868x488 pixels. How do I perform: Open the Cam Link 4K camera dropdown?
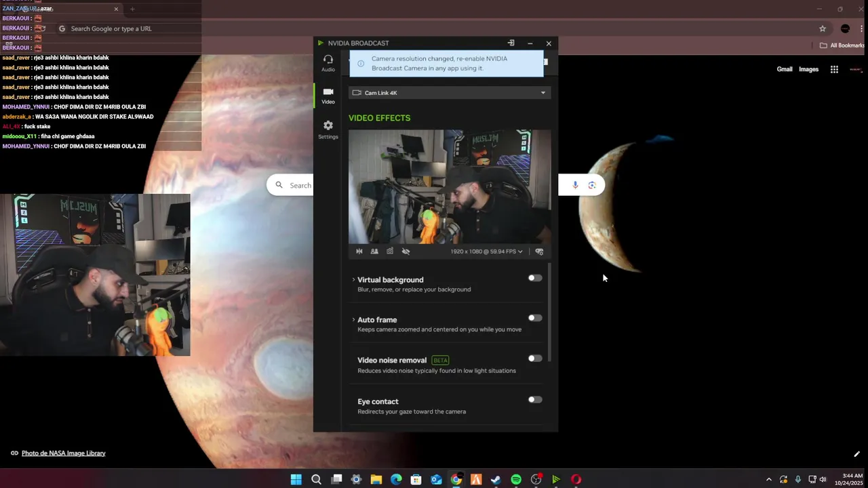pos(450,93)
